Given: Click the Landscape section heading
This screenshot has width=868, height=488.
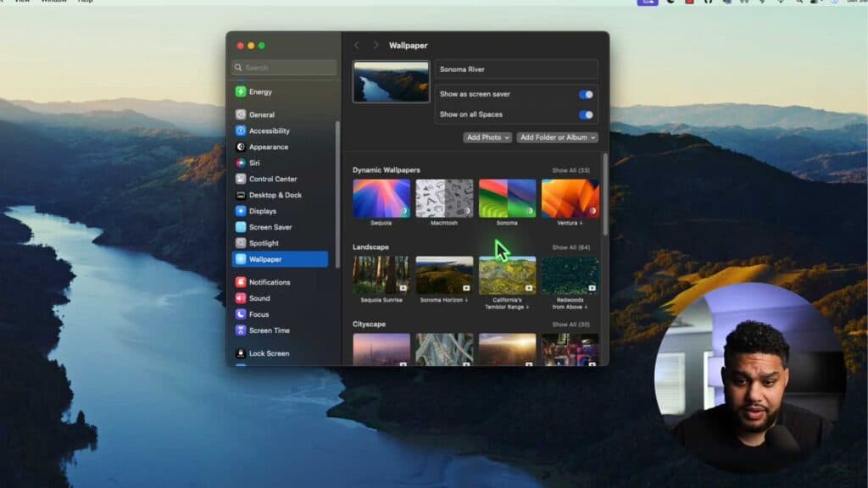Looking at the screenshot, I should [371, 247].
